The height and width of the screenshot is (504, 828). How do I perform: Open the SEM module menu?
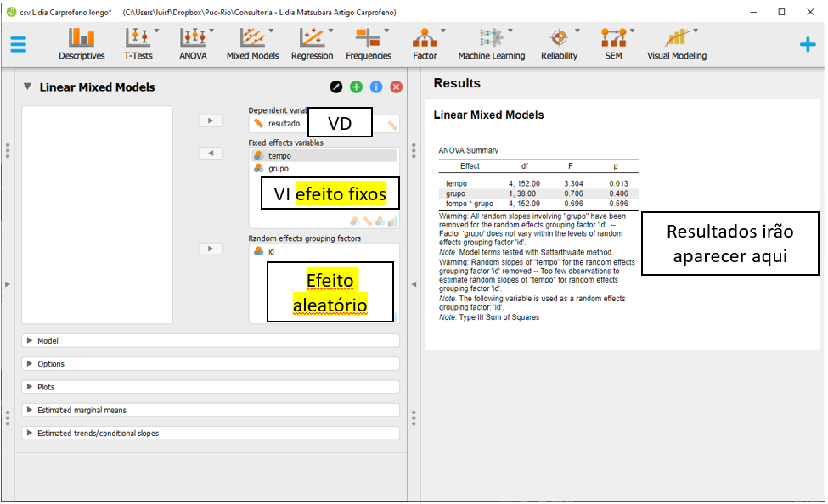(613, 44)
